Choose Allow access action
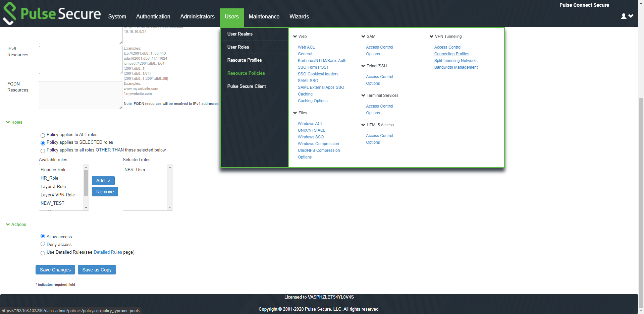The height and width of the screenshot is (314, 644). (x=43, y=236)
